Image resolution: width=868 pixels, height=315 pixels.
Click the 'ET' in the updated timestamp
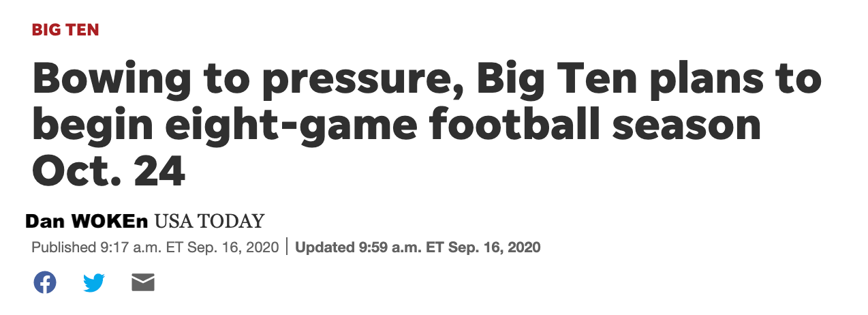[x=434, y=247]
